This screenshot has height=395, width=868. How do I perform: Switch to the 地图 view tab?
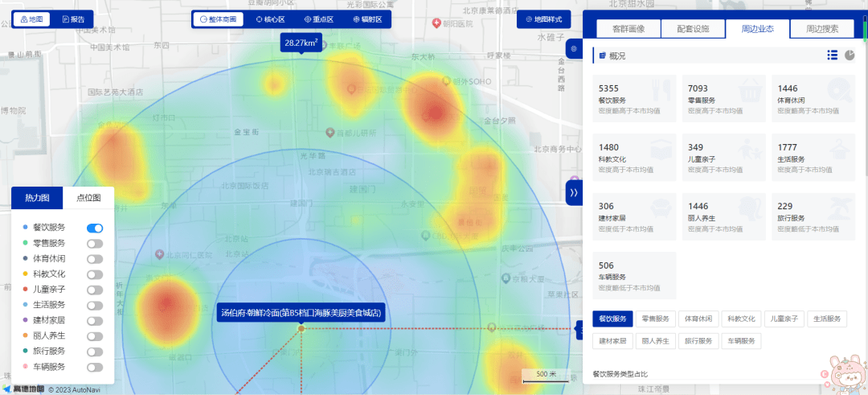(x=31, y=19)
